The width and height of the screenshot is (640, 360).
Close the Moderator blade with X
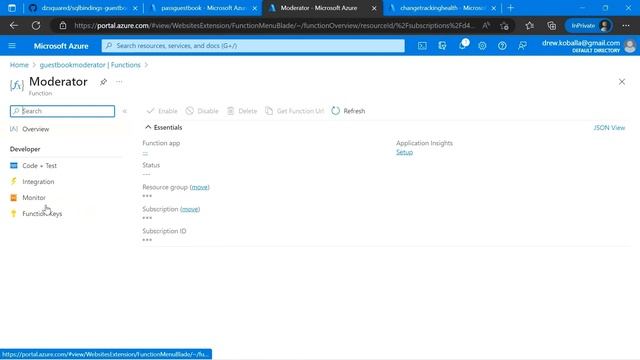(x=622, y=82)
